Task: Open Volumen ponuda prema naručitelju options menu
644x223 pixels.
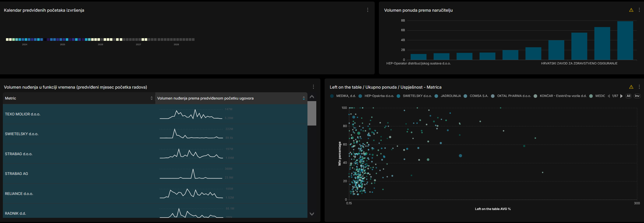Action: tap(639, 10)
